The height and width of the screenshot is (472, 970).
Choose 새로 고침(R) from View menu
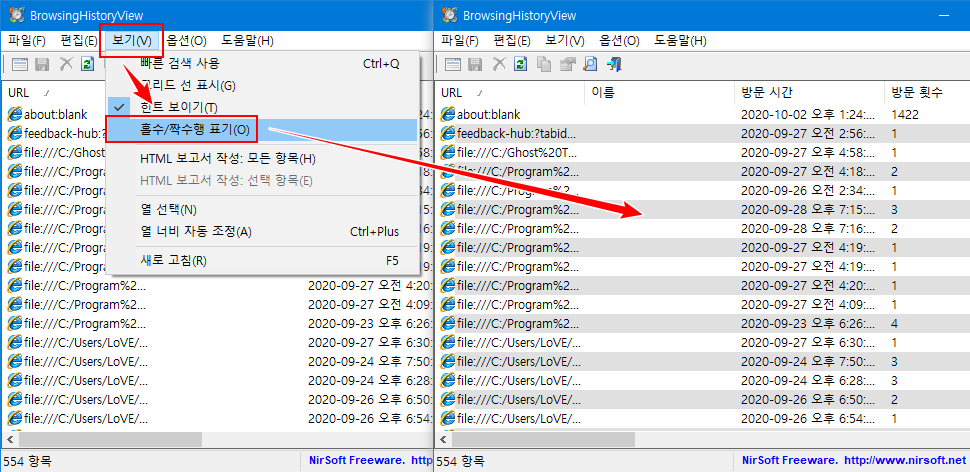click(263, 260)
